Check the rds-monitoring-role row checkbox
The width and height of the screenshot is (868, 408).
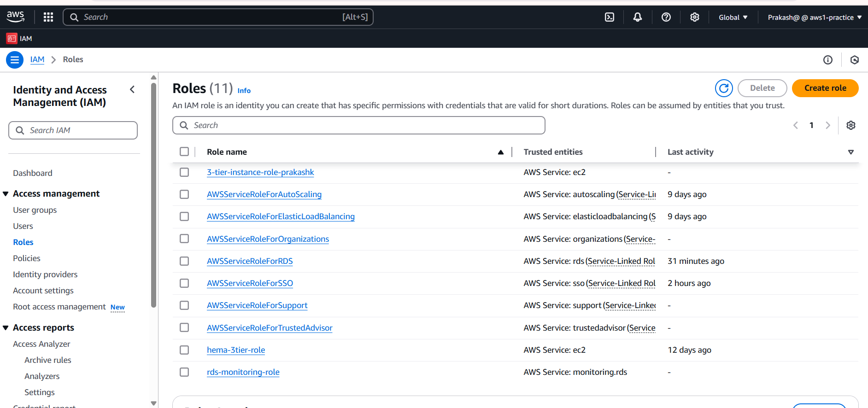coord(184,372)
